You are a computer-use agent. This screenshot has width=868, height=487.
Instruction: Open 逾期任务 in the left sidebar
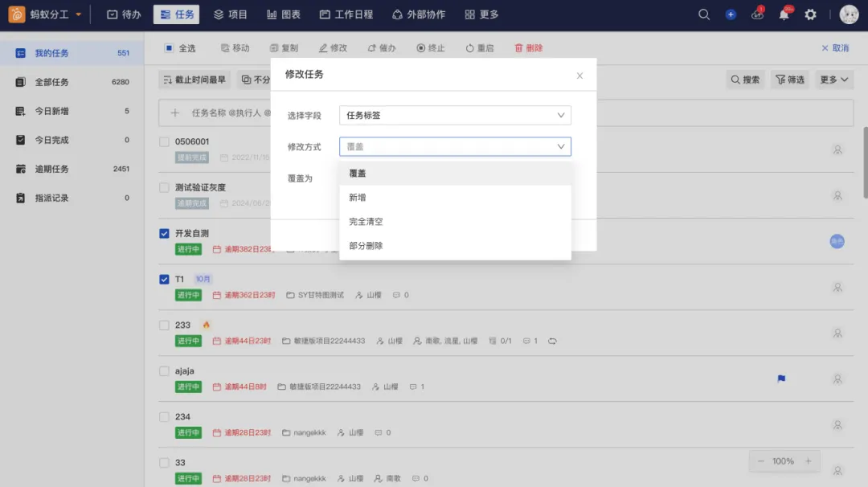click(x=51, y=169)
